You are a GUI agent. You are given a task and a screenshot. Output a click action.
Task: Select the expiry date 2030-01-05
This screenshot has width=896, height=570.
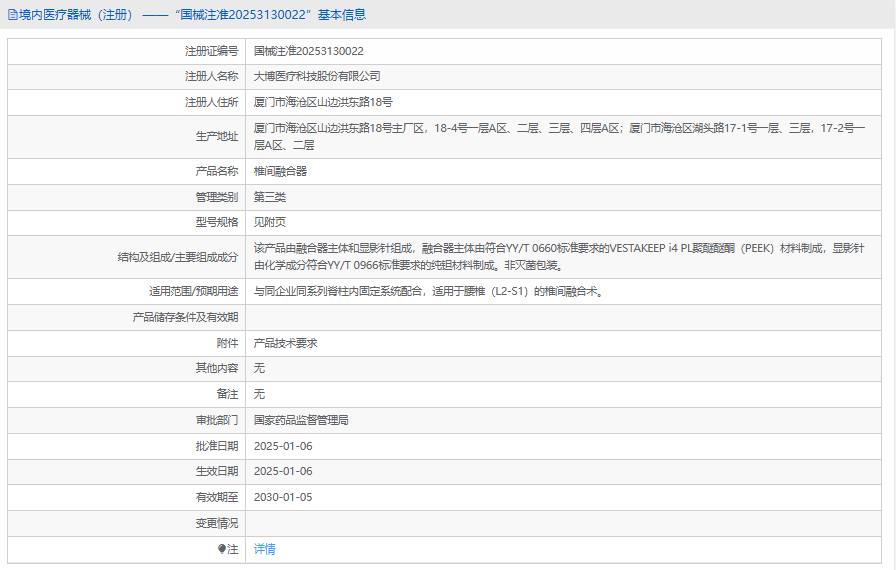(x=283, y=497)
